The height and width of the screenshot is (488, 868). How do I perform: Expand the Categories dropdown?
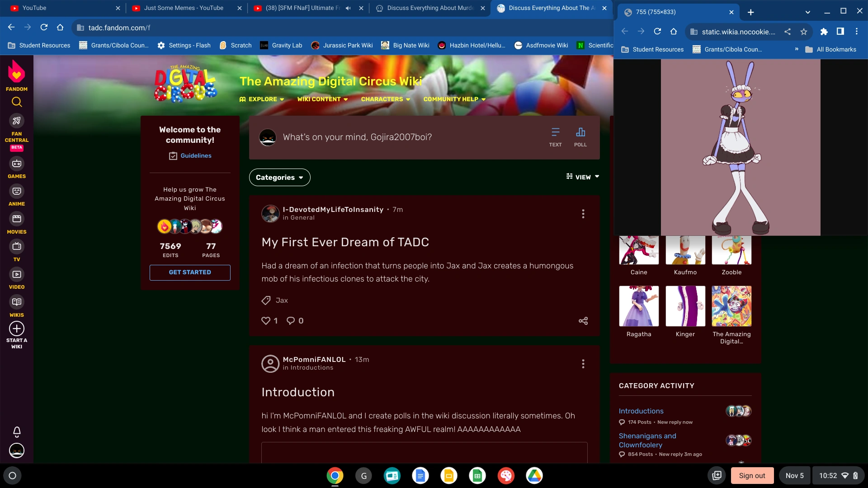(x=279, y=178)
